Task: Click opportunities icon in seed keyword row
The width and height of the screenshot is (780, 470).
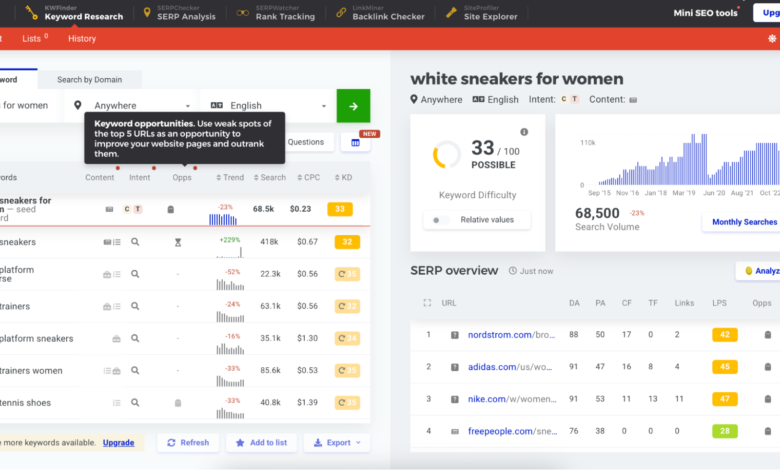Action: pyautogui.click(x=171, y=209)
